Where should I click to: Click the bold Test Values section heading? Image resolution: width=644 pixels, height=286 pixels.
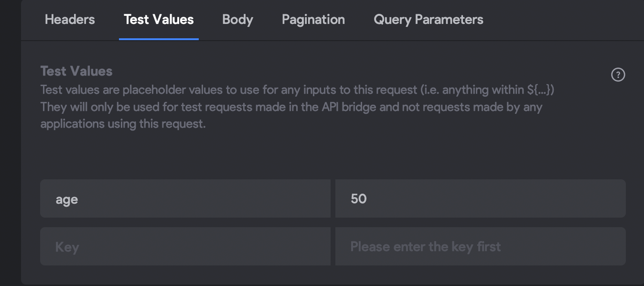click(76, 71)
